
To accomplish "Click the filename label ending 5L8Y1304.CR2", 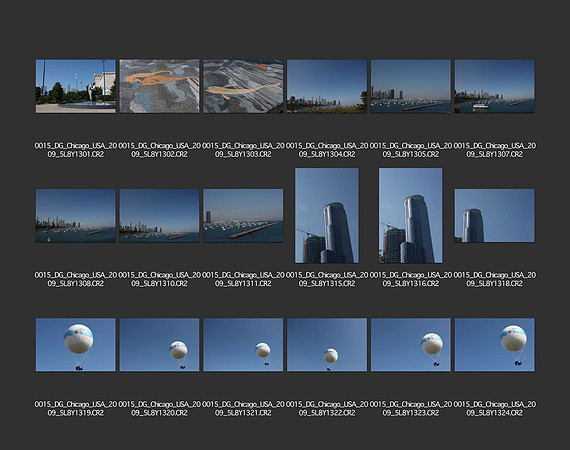I will click(327, 150).
